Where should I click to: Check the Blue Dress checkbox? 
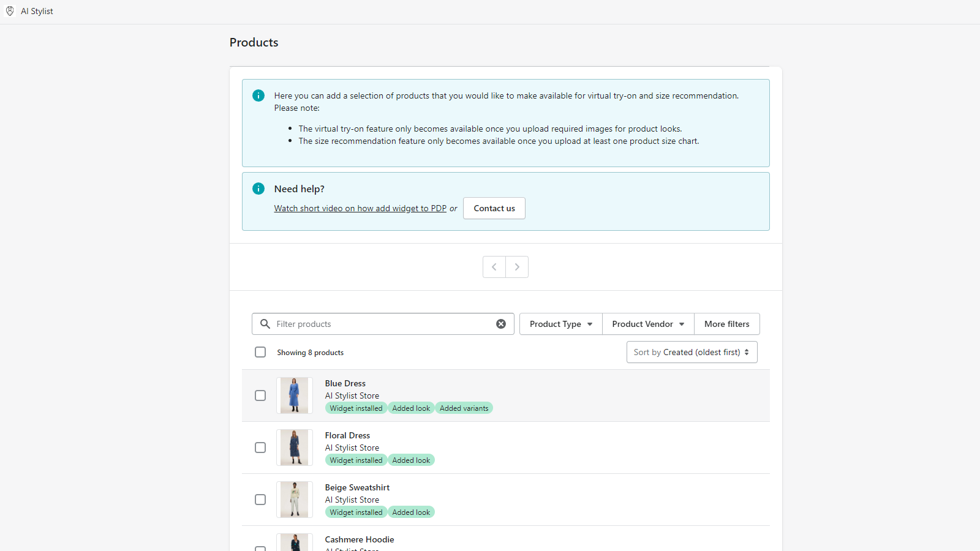pos(260,395)
